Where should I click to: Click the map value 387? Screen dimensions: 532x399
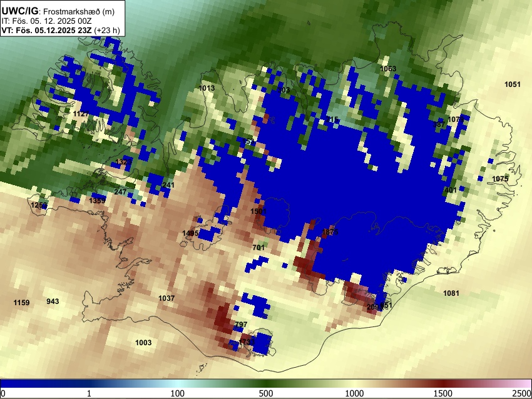(439, 124)
